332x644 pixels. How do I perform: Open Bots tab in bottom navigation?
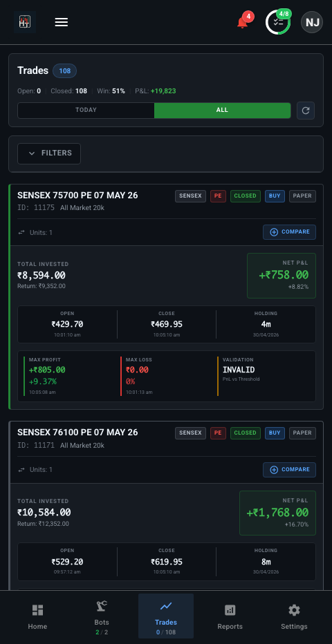pos(102,616)
